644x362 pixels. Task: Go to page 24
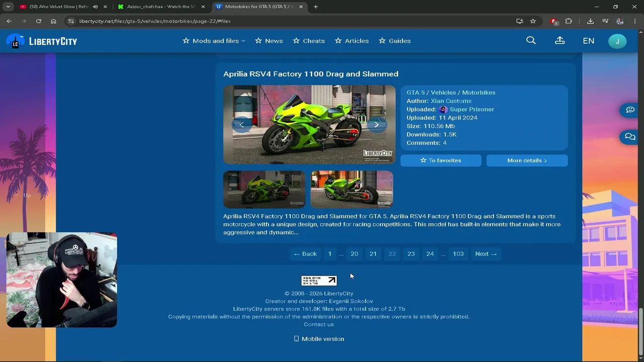click(x=430, y=254)
